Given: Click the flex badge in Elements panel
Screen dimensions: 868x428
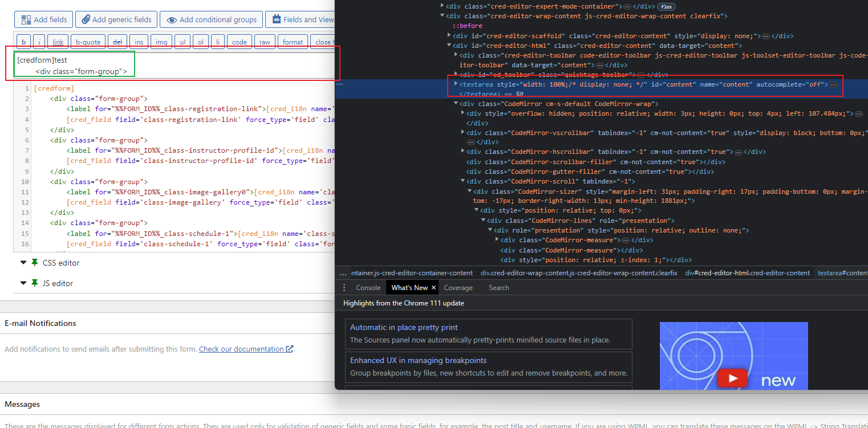Looking at the screenshot, I should (x=666, y=6).
